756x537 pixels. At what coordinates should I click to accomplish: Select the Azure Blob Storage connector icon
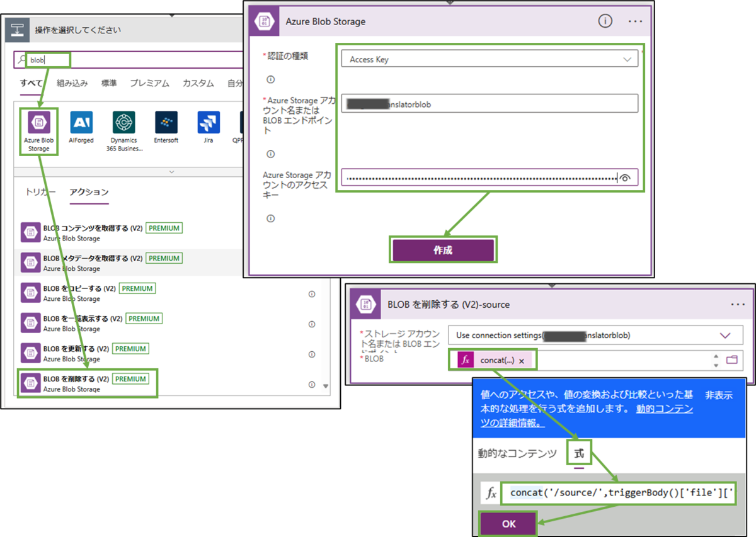(39, 122)
